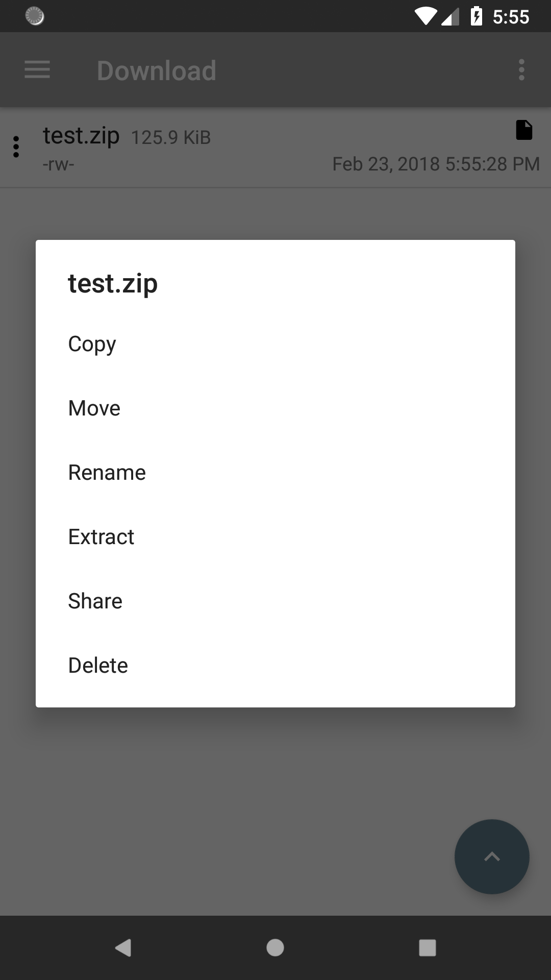Image resolution: width=551 pixels, height=980 pixels.
Task: Tap the Android home button
Action: tap(275, 948)
